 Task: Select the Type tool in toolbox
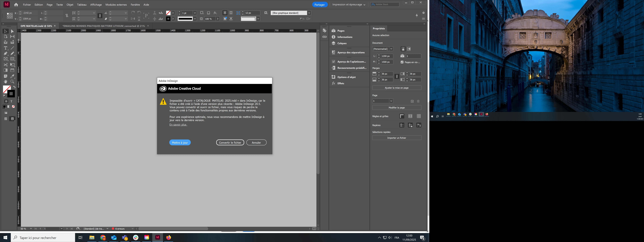(x=5, y=48)
